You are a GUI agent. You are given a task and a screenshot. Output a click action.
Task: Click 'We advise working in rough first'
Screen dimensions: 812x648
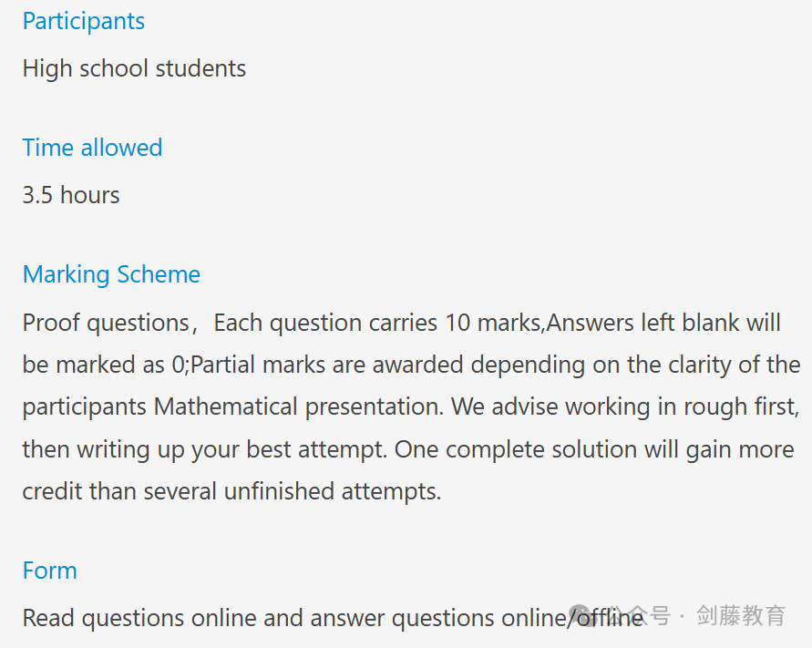624,407
